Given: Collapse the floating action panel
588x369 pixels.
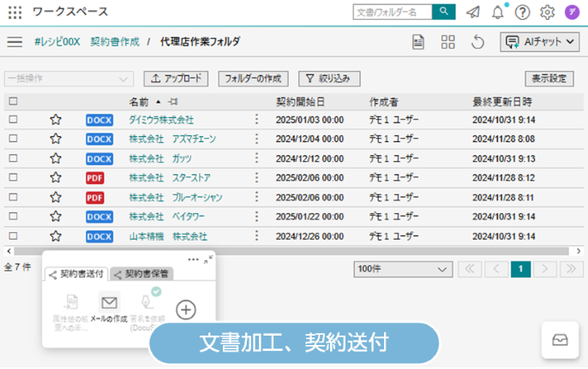Looking at the screenshot, I should click(x=208, y=259).
